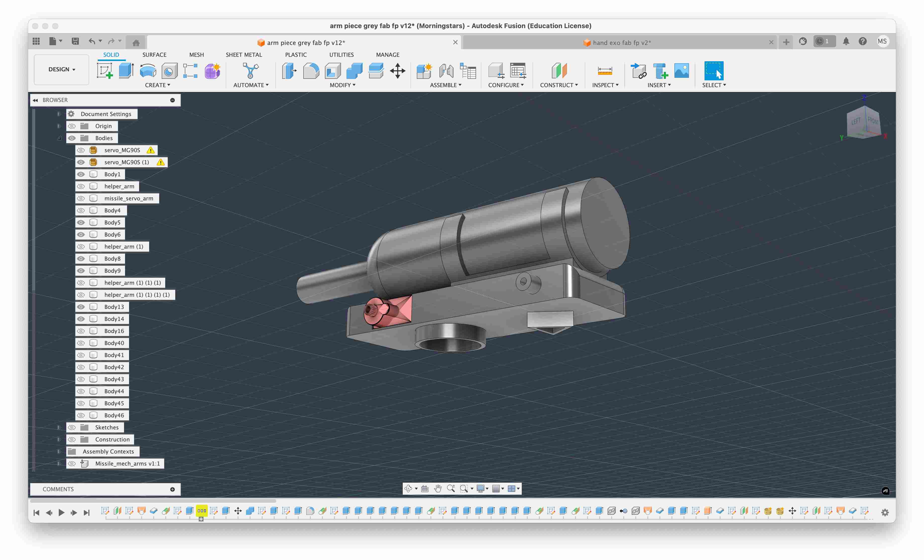Viewport: 924px width, 560px height.
Task: Expand the COMMENTS panel
Action: 172,489
